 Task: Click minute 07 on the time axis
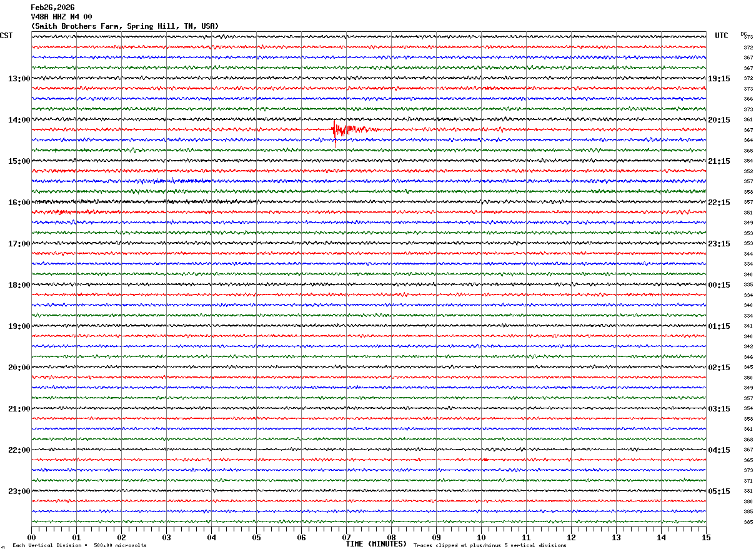[x=346, y=537]
